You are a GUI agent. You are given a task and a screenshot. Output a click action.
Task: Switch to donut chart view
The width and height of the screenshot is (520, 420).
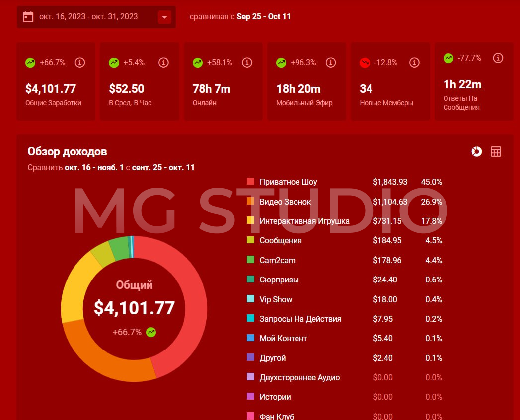476,152
